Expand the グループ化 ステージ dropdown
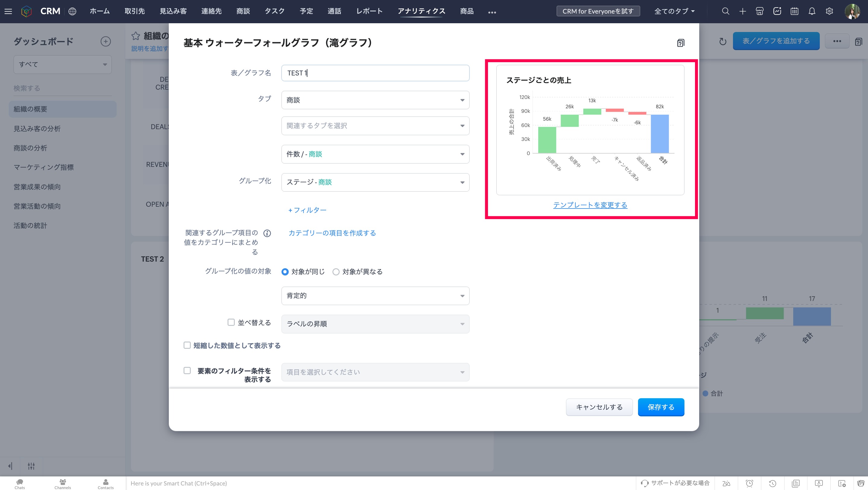Image resolution: width=868 pixels, height=490 pixels. 375,182
